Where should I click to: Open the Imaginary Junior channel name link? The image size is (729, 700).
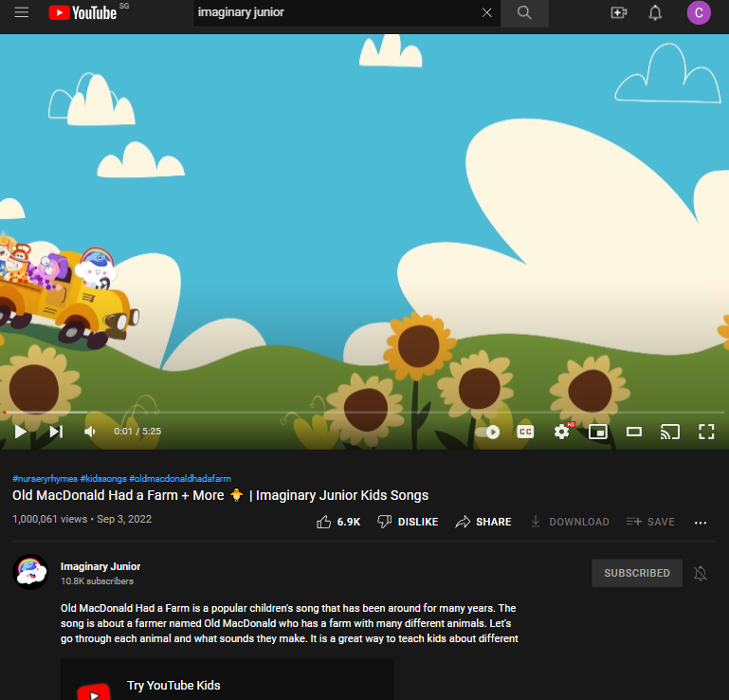pos(100,566)
